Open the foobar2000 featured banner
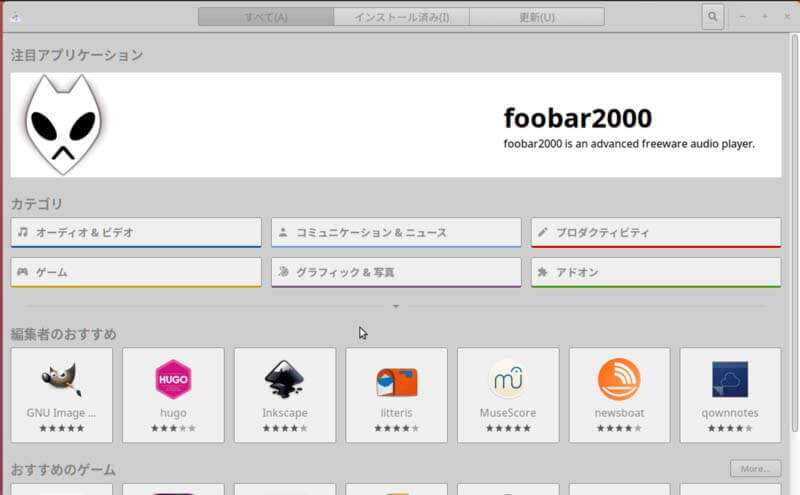Viewport: 800px width, 495px height. (x=396, y=125)
